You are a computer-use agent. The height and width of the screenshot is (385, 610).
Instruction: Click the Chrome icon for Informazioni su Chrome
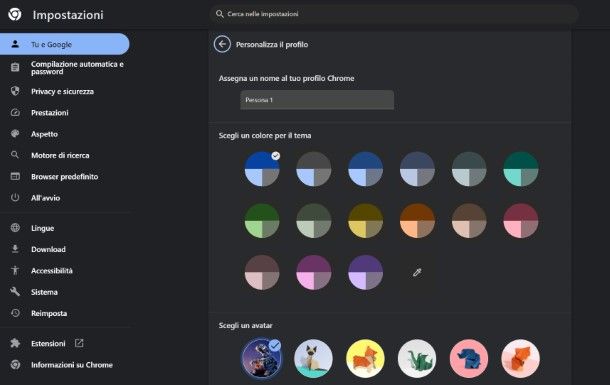[15, 364]
